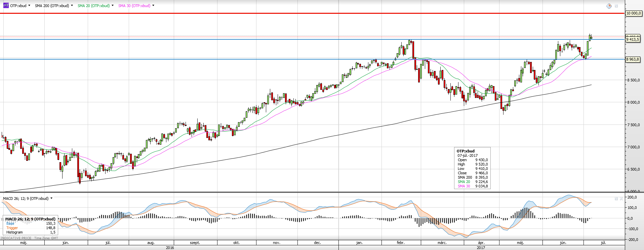Screen dimensions: 644x250
Task: Click the 2016 year label on time axis
Action: 170,248
